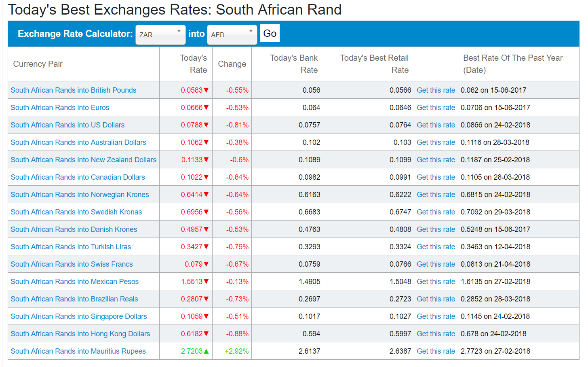Click the Today's Best Retail Rate column header
The height and width of the screenshot is (367, 588).
(x=374, y=64)
